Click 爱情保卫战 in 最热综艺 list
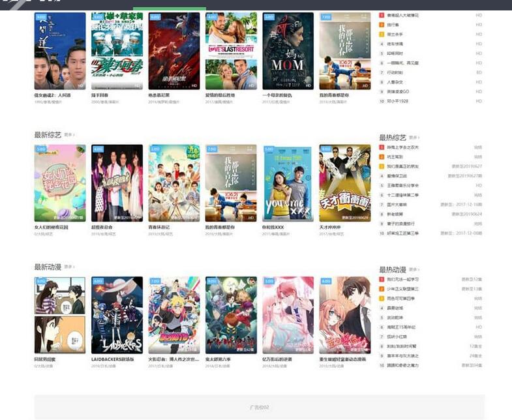Viewport: 512px width, 420px height. 397,176
